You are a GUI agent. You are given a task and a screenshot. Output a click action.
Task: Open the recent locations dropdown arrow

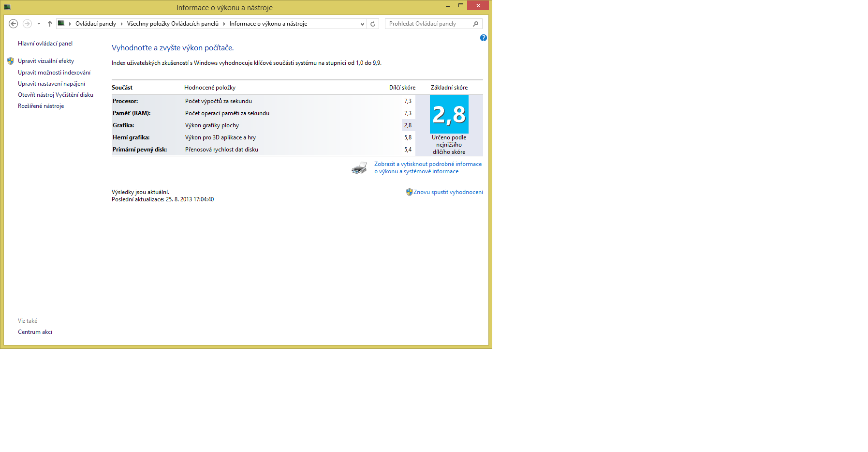[39, 24]
